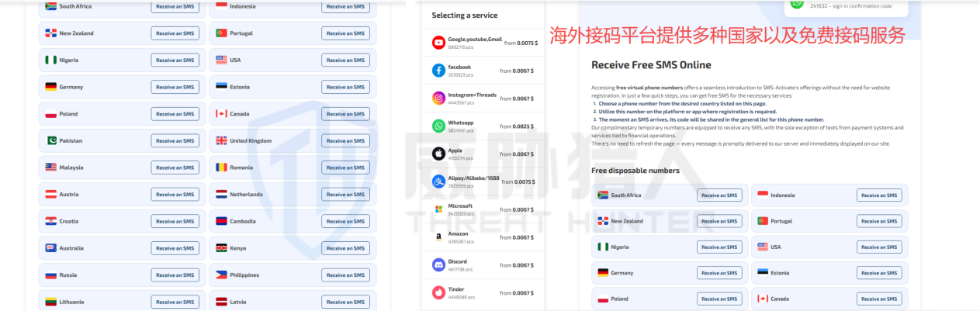Click the Whatsapp icon in the service list
Viewport: 980px width, 311px height.
click(x=438, y=126)
